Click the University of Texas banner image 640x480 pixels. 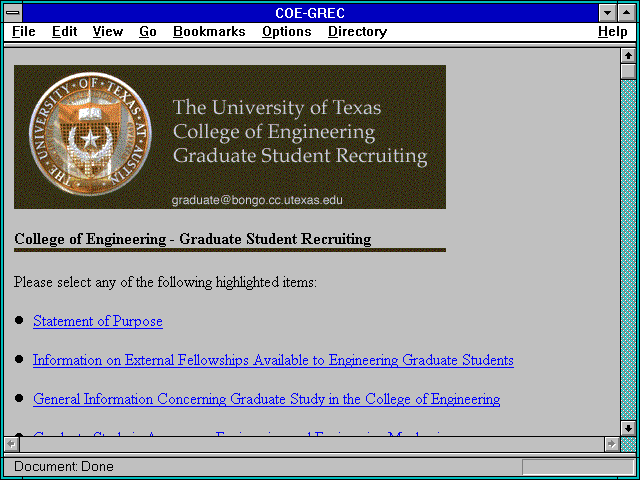point(230,137)
